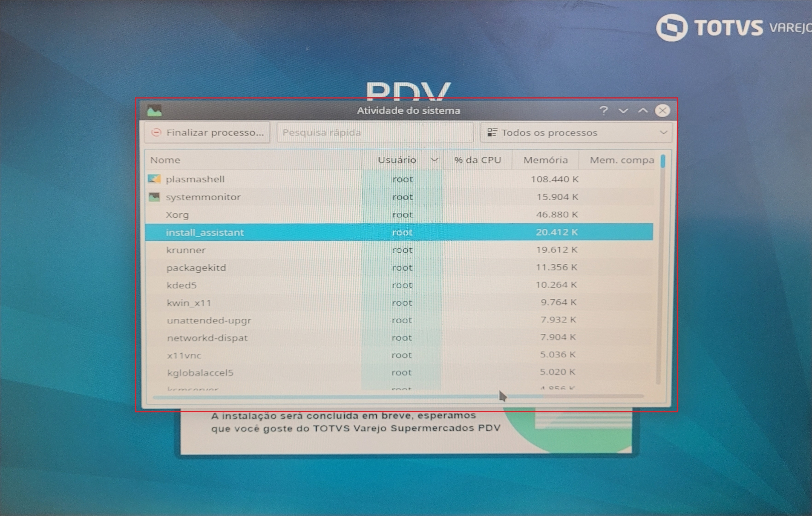Click the TOTVS logo icon
Screen dimensions: 812x516
[x=671, y=28]
